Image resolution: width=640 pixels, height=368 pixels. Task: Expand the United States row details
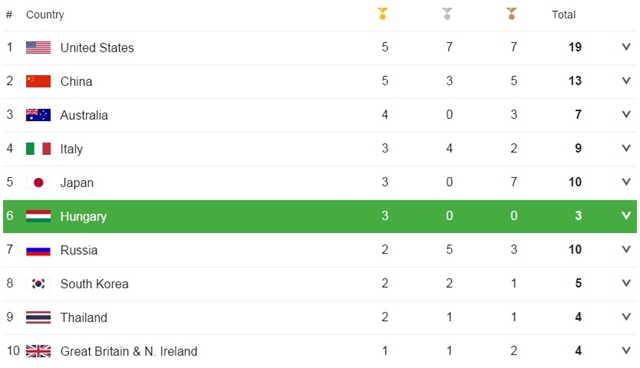(626, 47)
